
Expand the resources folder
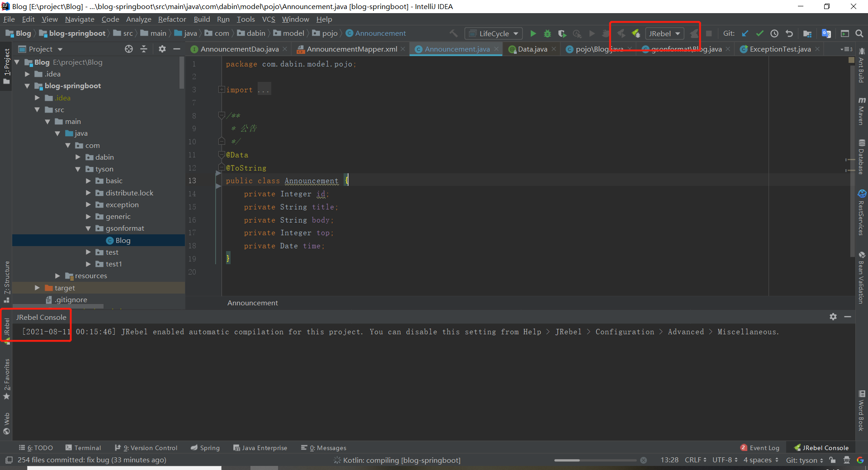[x=57, y=276]
